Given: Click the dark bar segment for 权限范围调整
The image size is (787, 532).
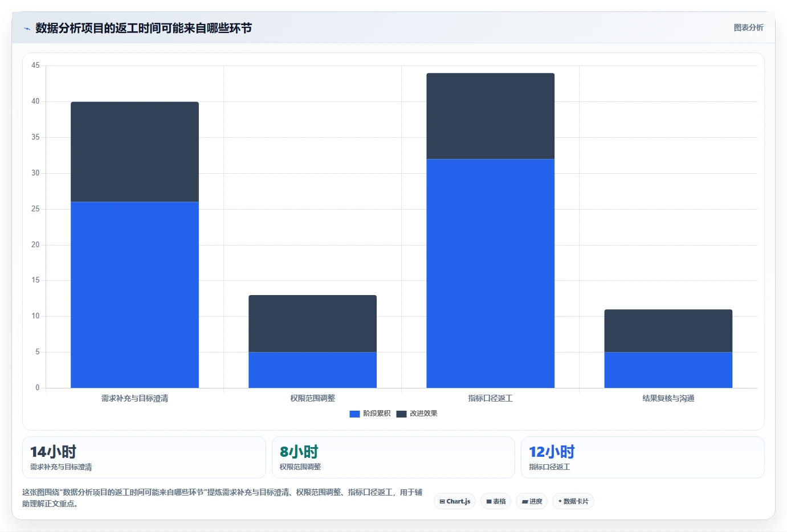Looking at the screenshot, I should click(x=312, y=324).
